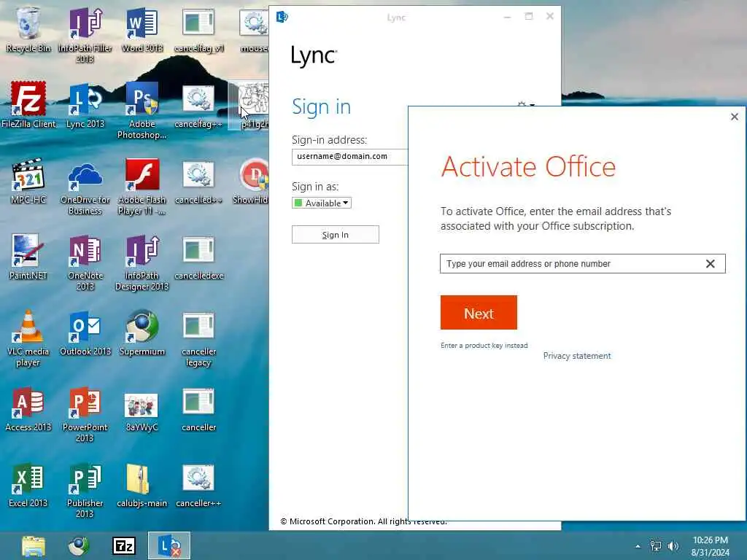Launch VLC media player shortcut
Screen dimensions: 747x560
[x=28, y=338]
